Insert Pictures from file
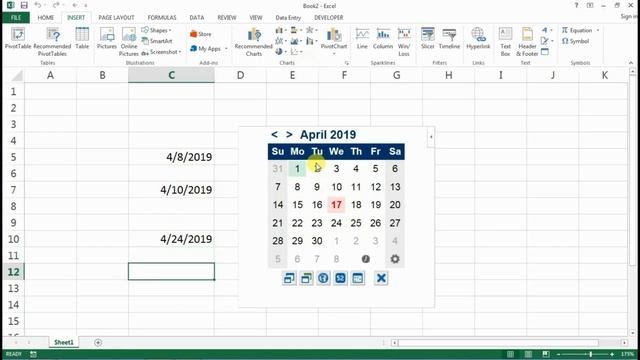This screenshot has width=640, height=360. [107, 39]
